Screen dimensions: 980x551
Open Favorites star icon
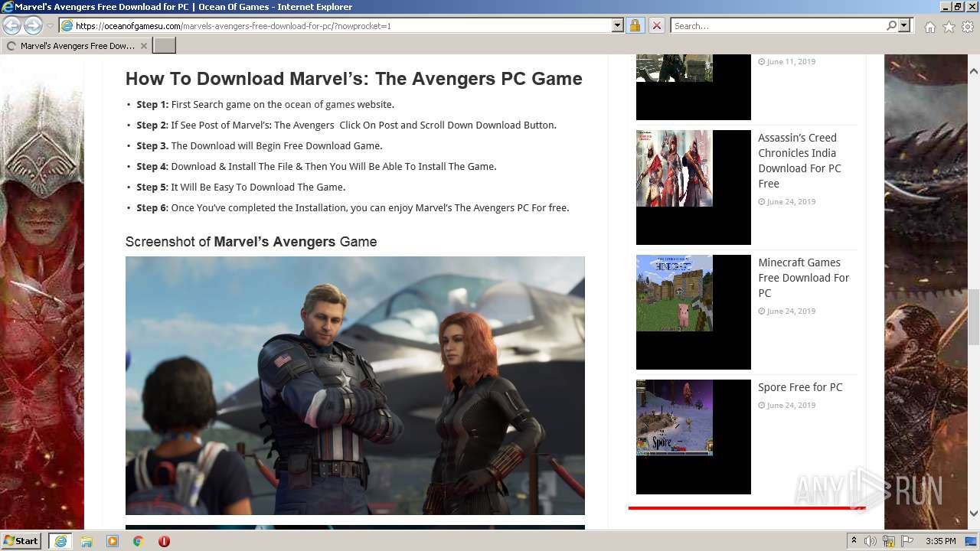tap(949, 27)
